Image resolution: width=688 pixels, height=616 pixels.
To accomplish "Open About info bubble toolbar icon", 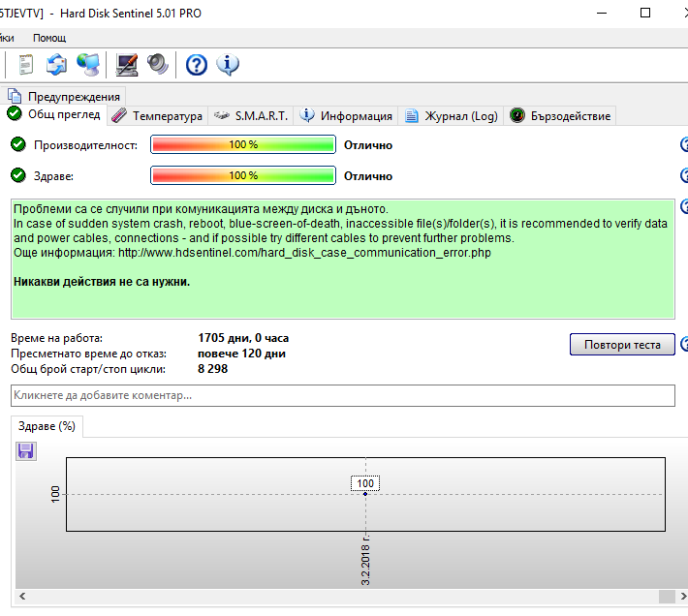I will (x=228, y=65).
